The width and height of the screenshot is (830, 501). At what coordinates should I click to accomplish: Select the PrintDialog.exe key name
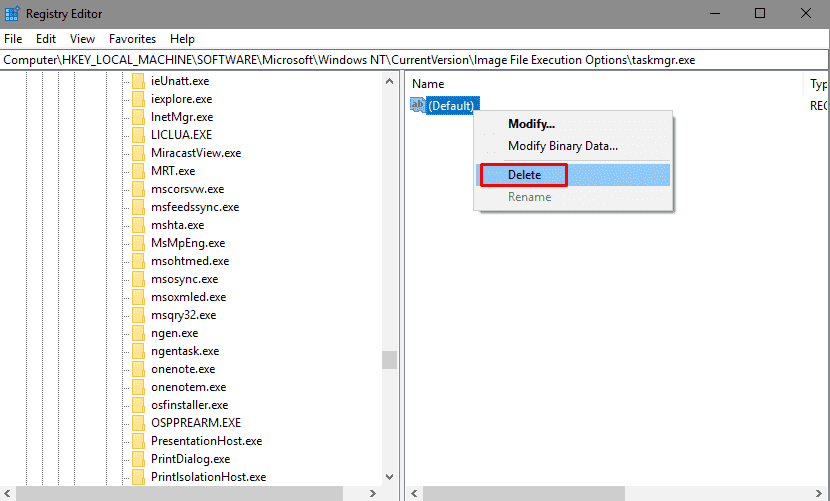tap(191, 459)
